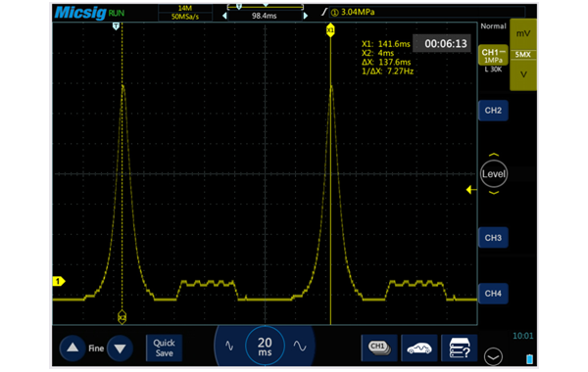Viewport: 588px width, 372px height.
Task: Tap the Quick Save button
Action: [x=165, y=349]
